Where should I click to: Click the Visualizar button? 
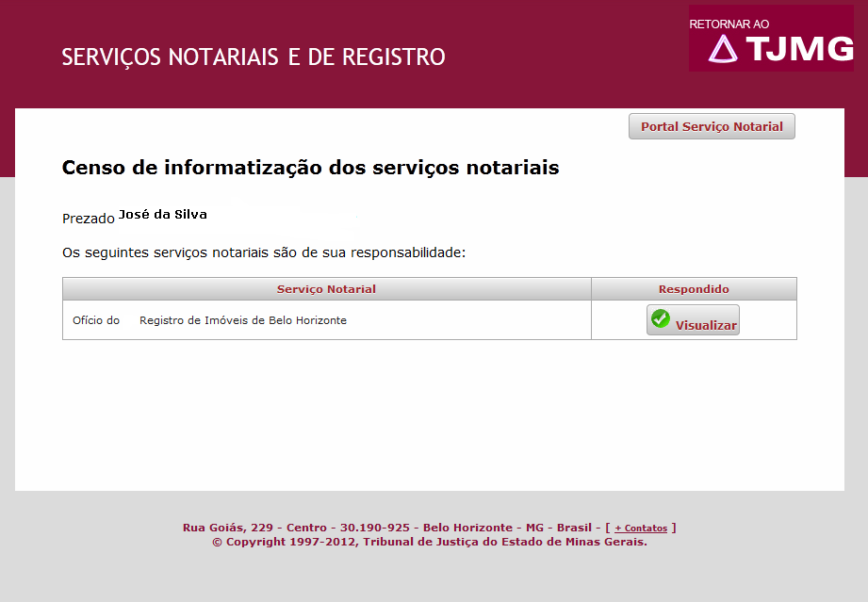(x=693, y=319)
